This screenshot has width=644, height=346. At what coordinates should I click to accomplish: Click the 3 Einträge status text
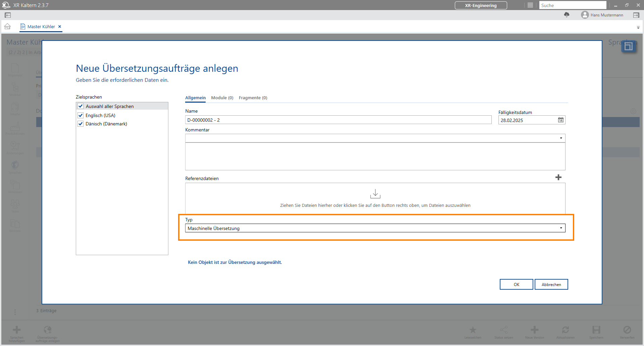pos(46,311)
